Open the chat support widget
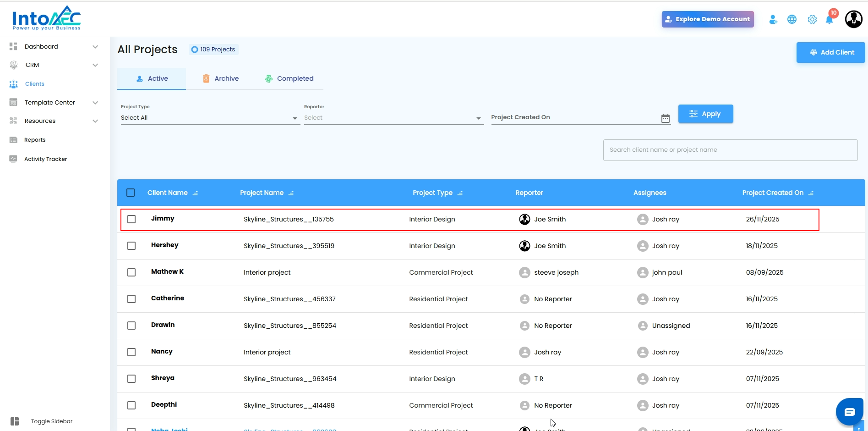This screenshot has height=431, width=868. click(x=850, y=412)
